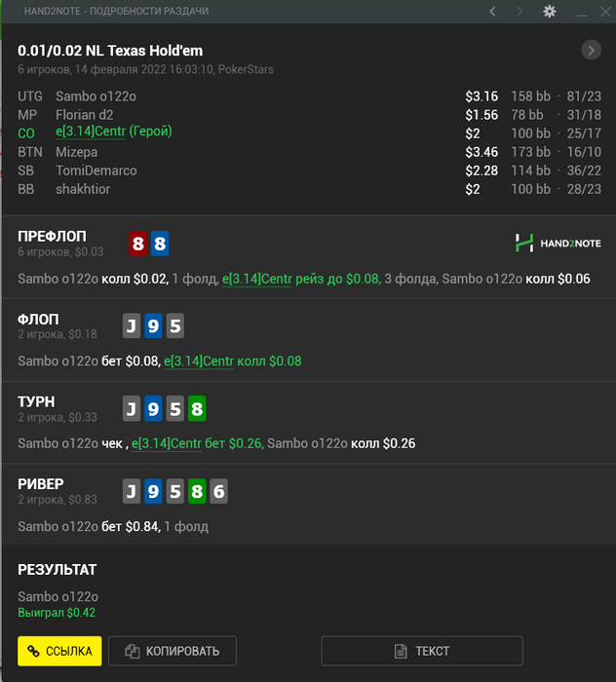Select the red 8 hole card

[138, 244]
